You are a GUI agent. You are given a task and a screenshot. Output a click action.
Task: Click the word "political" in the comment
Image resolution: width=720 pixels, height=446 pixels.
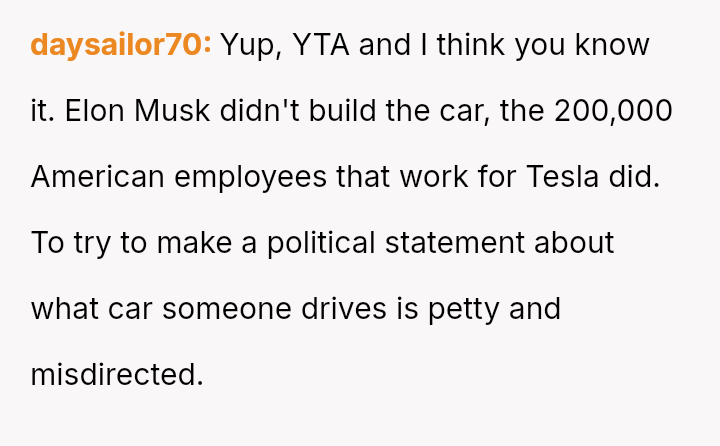321,244
